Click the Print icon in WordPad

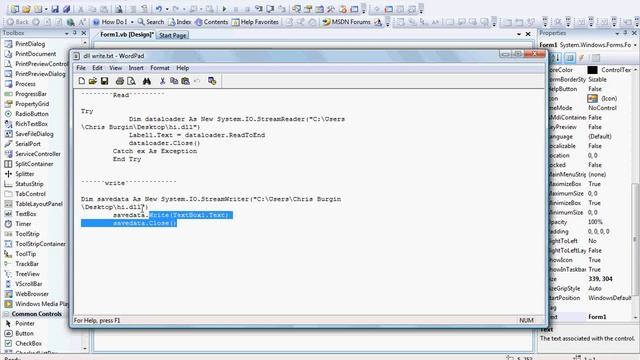tap(120, 81)
